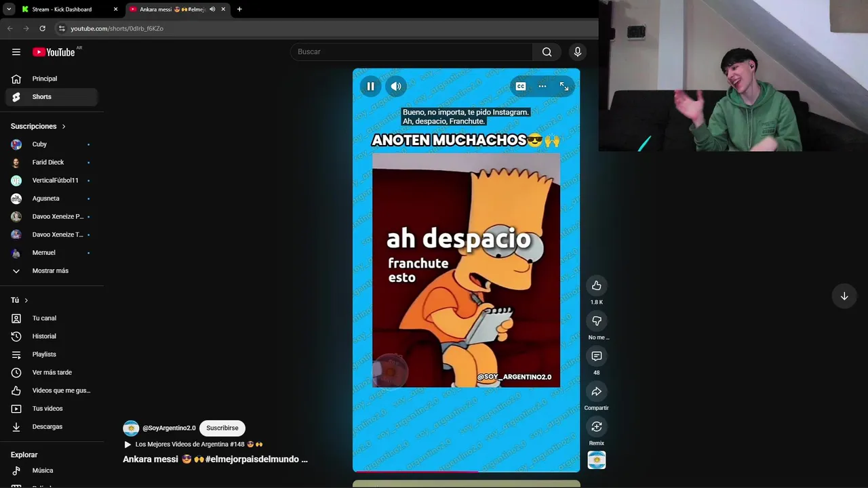The width and height of the screenshot is (868, 488).
Task: Open the YouTube hamburger guide menu
Action: 16,52
